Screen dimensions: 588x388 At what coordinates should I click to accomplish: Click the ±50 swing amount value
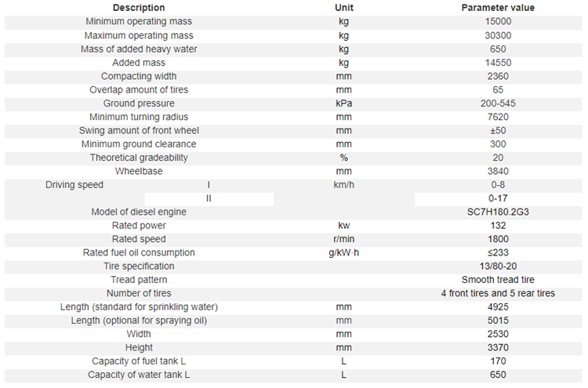tap(498, 130)
